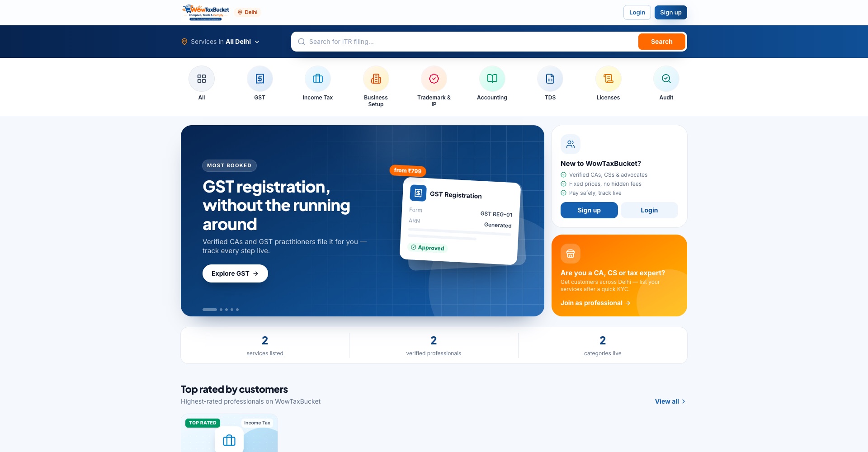This screenshot has height=452, width=868.
Task: Click the WowTaxBucket logo
Action: 206,12
